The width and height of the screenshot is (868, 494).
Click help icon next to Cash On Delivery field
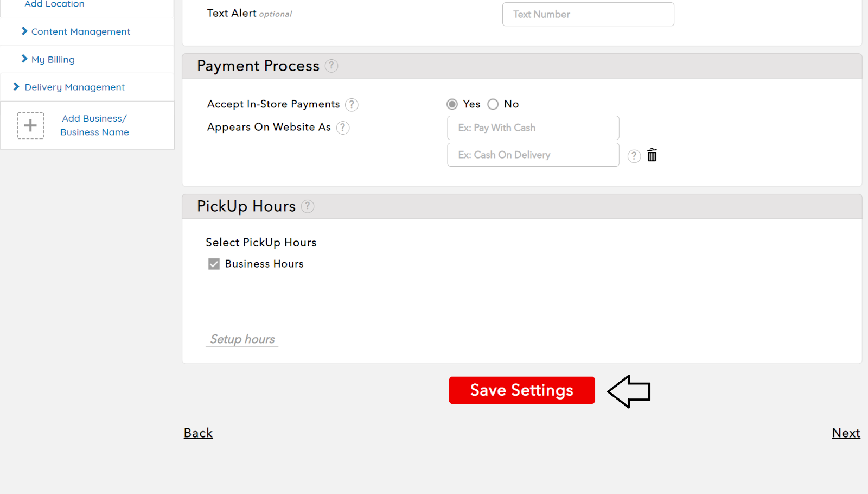(x=634, y=156)
